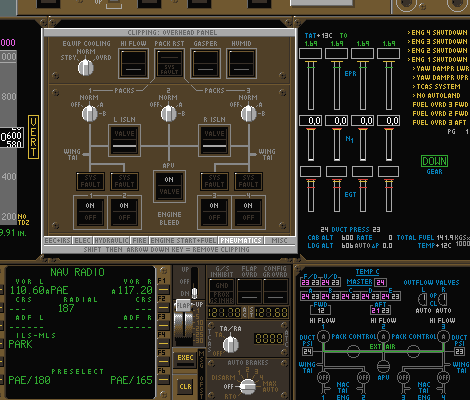Screen dimensions: 470x400
Task: Push the PACK RST switch
Action: 169,64
